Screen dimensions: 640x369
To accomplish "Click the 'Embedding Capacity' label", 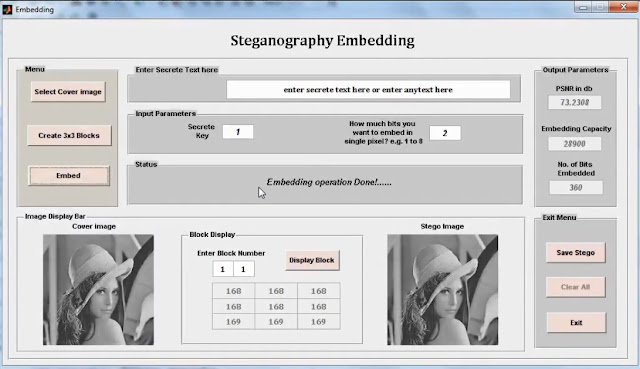I will coord(576,129).
